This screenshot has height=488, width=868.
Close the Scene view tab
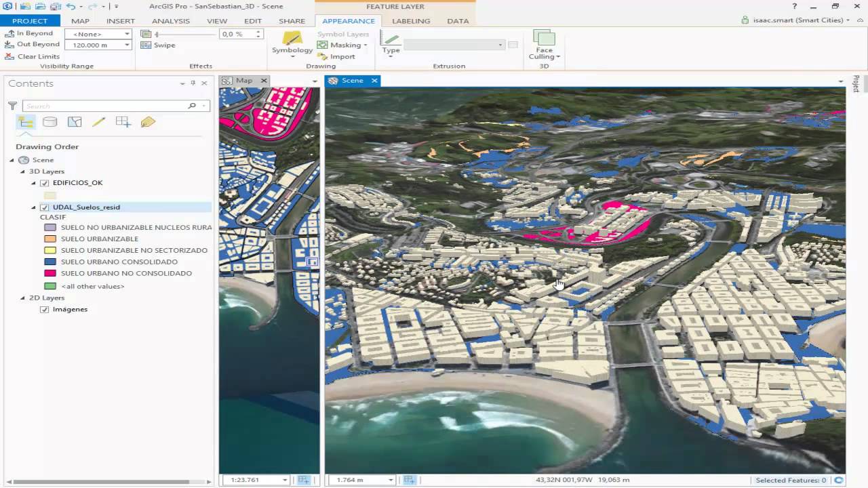[374, 81]
